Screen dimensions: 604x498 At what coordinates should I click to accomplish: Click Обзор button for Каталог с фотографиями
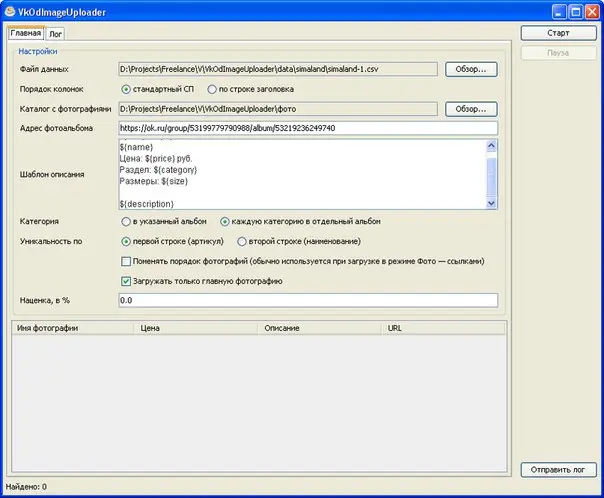(471, 108)
